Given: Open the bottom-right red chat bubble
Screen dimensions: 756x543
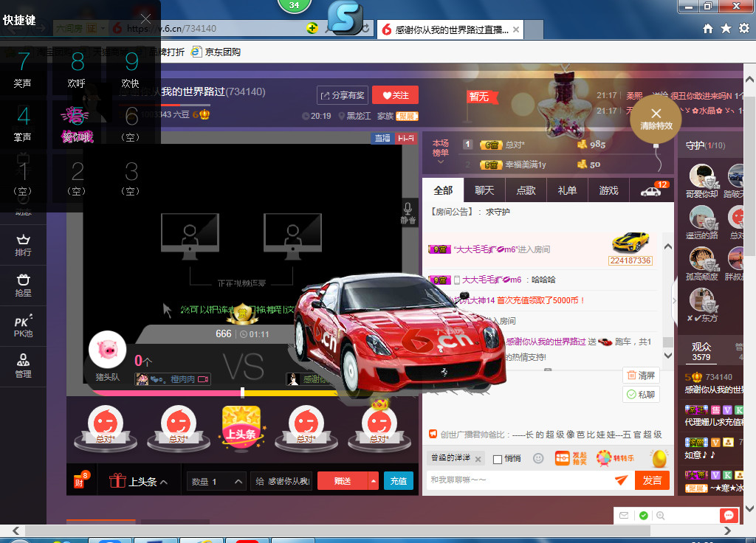Looking at the screenshot, I should pos(729,516).
